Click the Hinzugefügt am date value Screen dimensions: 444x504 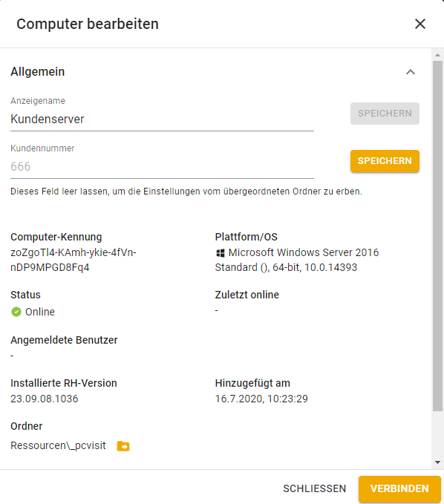pyautogui.click(x=261, y=399)
